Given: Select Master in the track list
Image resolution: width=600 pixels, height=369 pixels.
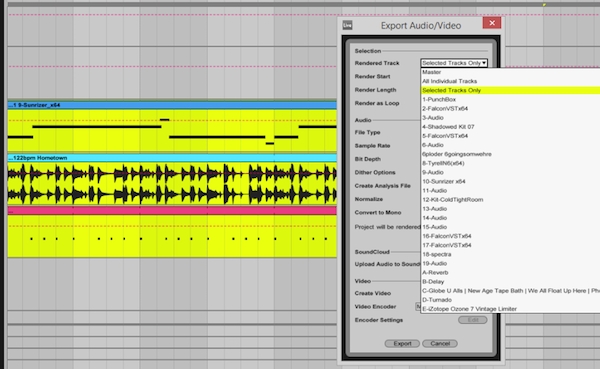Looking at the screenshot, I should (x=510, y=72).
